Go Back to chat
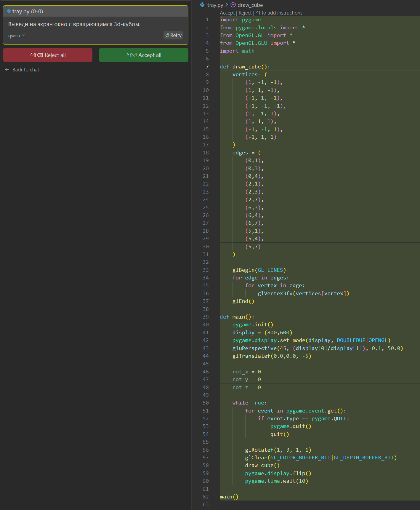 pyautogui.click(x=26, y=70)
